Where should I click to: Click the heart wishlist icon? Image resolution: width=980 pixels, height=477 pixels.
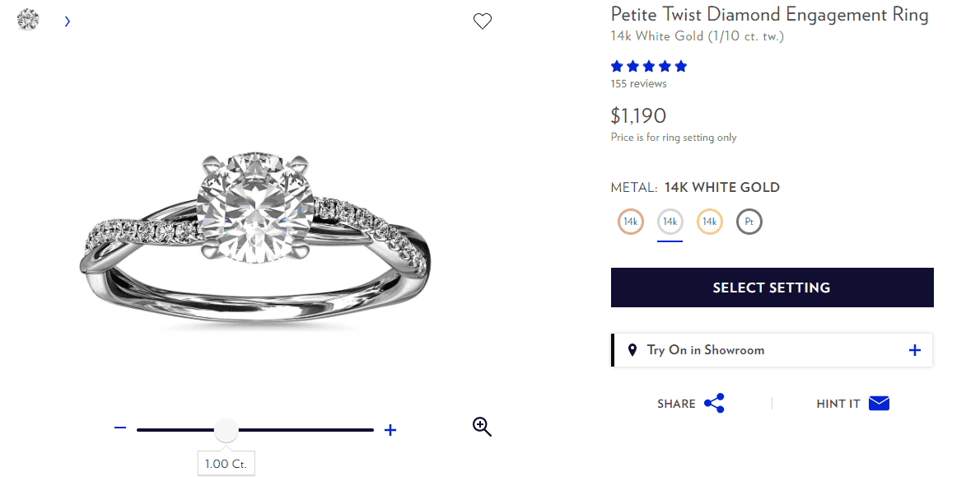pyautogui.click(x=483, y=21)
